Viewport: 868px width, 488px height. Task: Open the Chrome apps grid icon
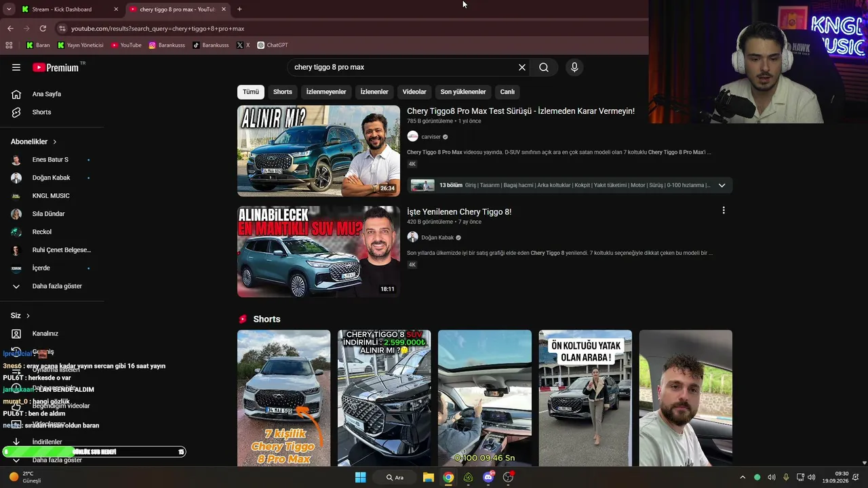pos(9,45)
